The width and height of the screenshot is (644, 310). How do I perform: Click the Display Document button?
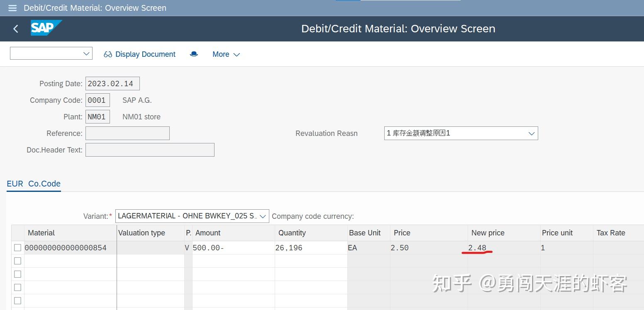(146, 54)
